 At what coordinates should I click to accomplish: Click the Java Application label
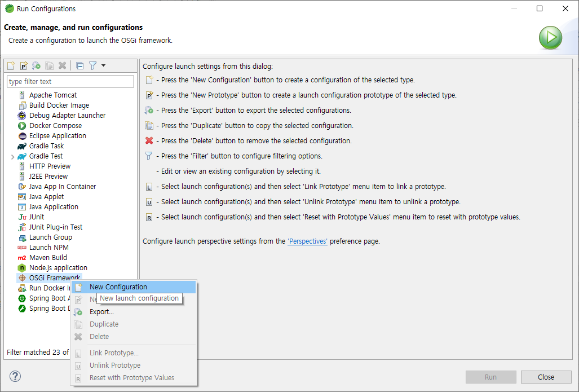click(x=54, y=207)
